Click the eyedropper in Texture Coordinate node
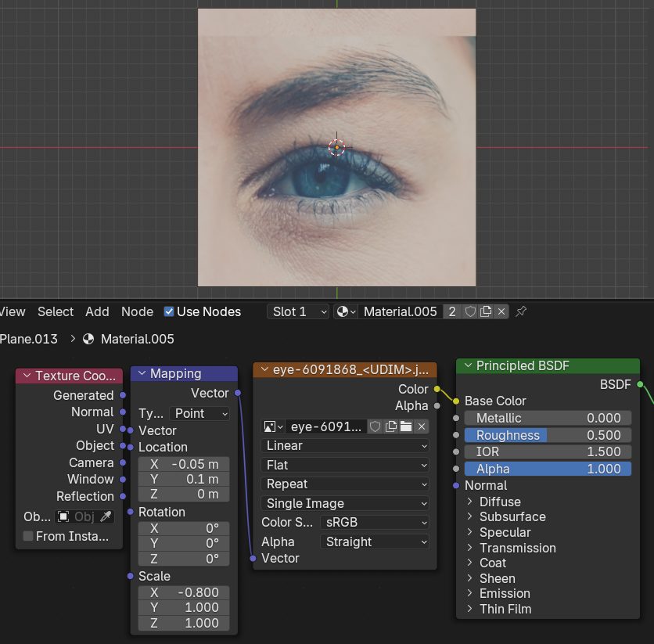 (106, 516)
